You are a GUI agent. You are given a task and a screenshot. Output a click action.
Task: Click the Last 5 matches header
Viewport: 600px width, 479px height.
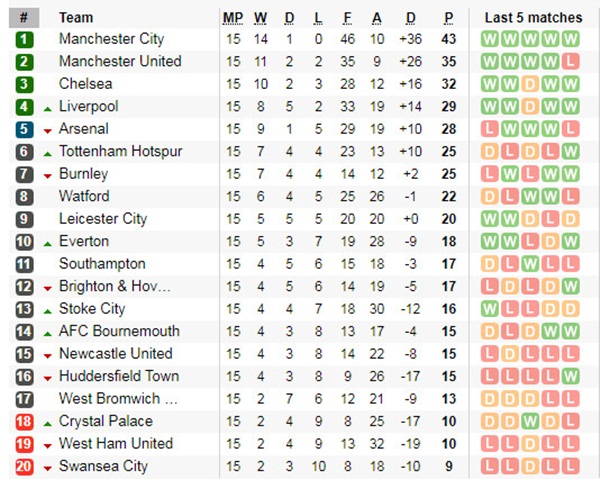[532, 17]
